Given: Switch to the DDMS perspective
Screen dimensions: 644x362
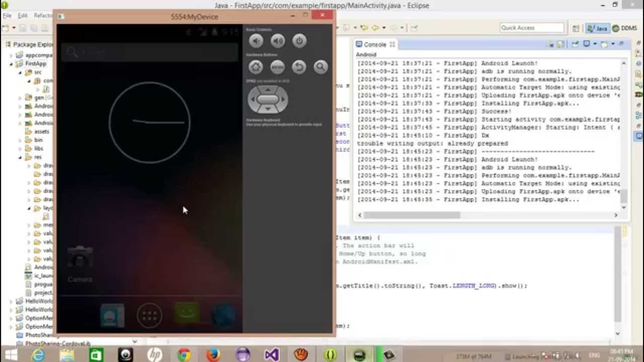Looking at the screenshot, I should point(624,28).
